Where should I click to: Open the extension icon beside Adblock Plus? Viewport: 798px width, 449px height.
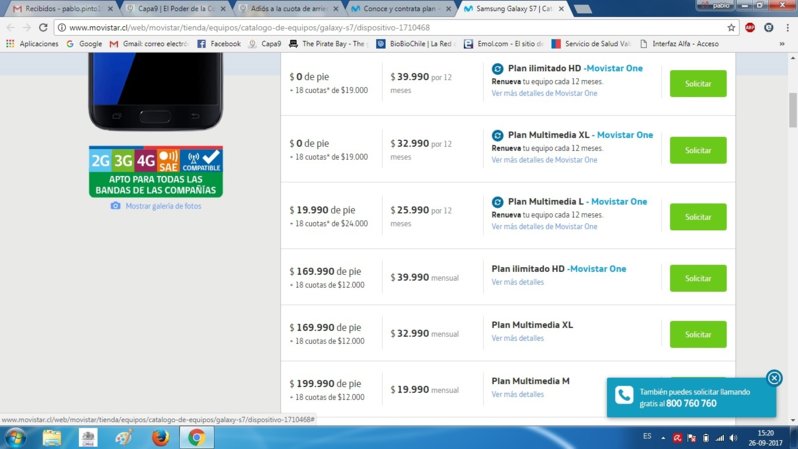pyautogui.click(x=769, y=27)
